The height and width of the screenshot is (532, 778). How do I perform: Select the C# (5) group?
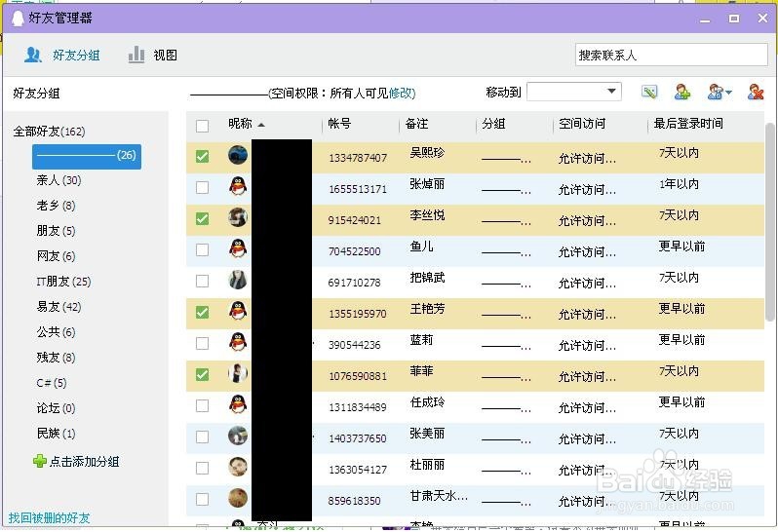(x=51, y=383)
